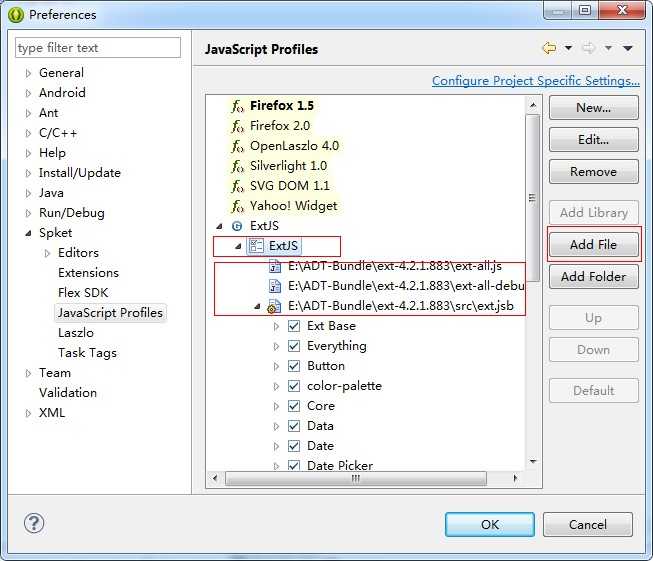
Task: Expand the Android preferences node
Action: [28, 93]
